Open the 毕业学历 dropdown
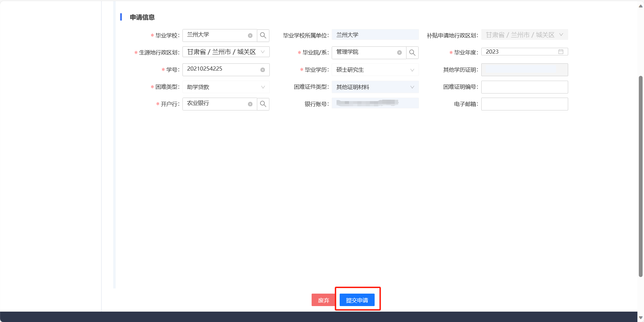The width and height of the screenshot is (644, 322). tap(412, 70)
